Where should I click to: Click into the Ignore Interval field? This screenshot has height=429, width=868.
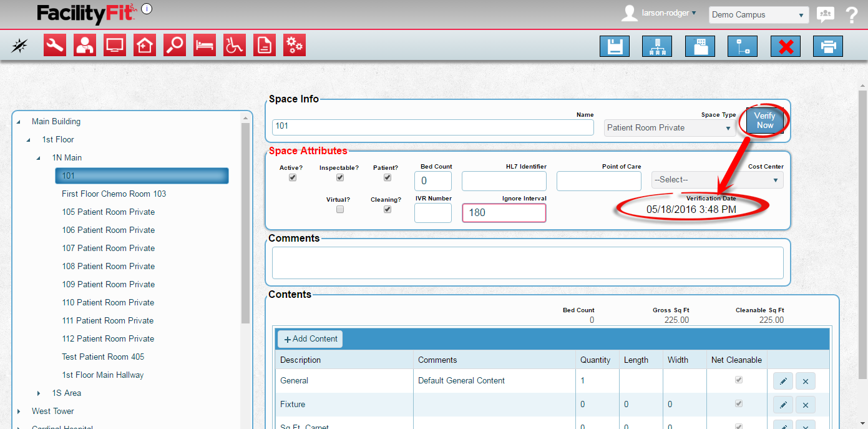click(x=504, y=213)
